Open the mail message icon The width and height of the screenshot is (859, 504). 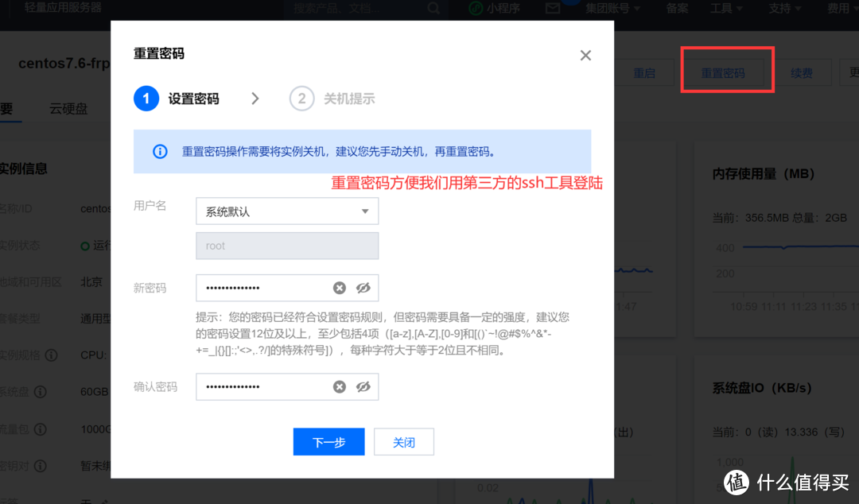pyautogui.click(x=553, y=8)
